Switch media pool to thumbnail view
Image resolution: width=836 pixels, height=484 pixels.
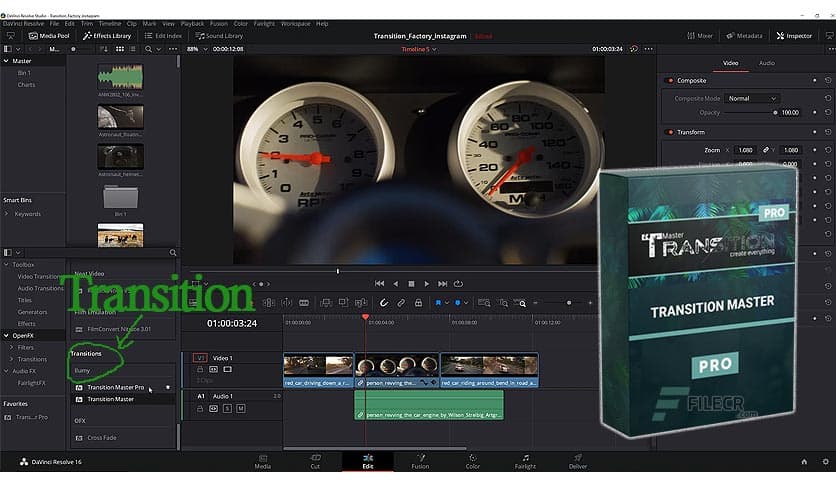pyautogui.click(x=120, y=49)
